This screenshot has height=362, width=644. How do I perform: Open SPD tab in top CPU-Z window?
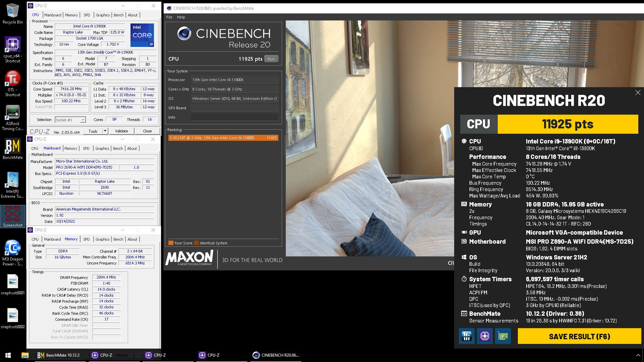(87, 15)
